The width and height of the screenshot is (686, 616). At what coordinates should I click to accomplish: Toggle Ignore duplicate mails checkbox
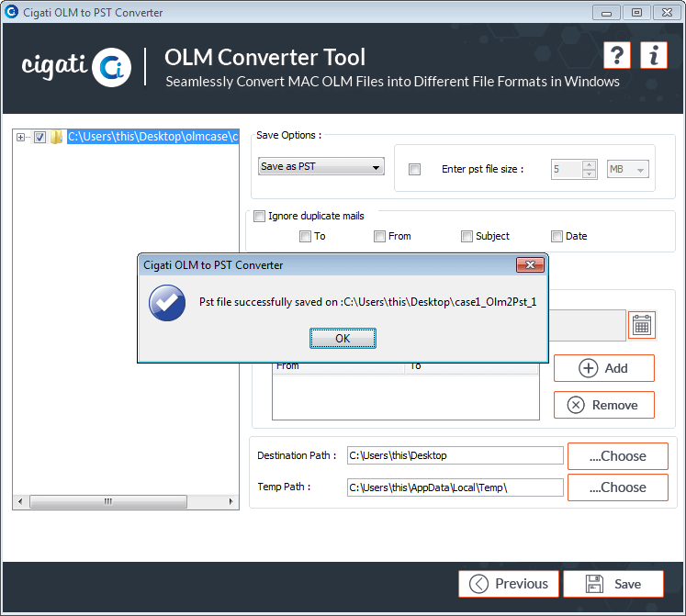pos(260,216)
